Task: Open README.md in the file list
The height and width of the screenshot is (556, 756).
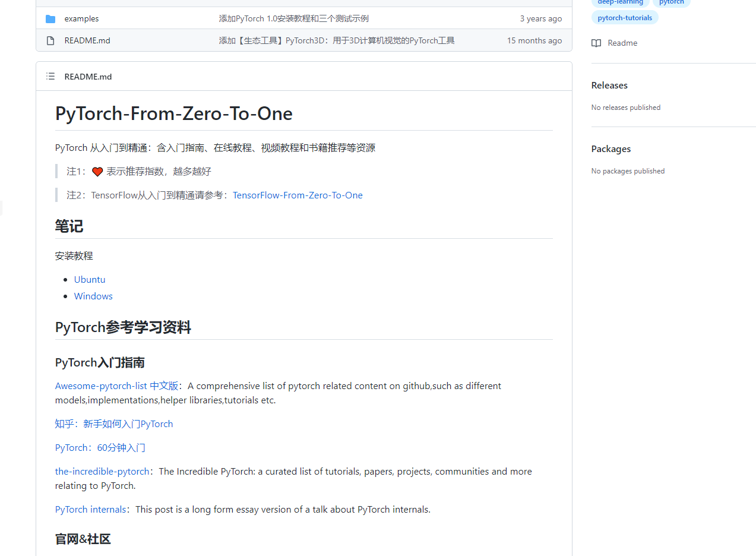Action: point(87,40)
